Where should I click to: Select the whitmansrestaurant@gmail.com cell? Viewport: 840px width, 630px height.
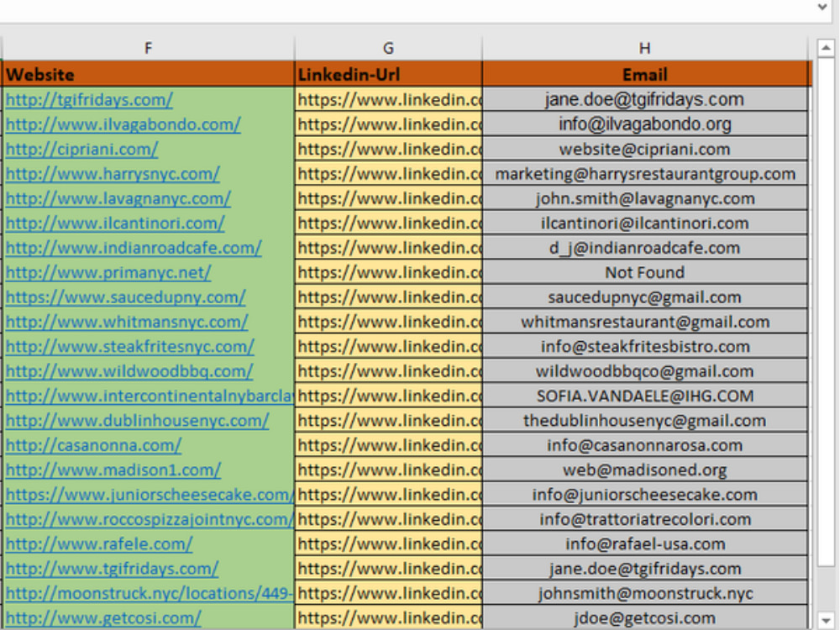click(x=645, y=322)
